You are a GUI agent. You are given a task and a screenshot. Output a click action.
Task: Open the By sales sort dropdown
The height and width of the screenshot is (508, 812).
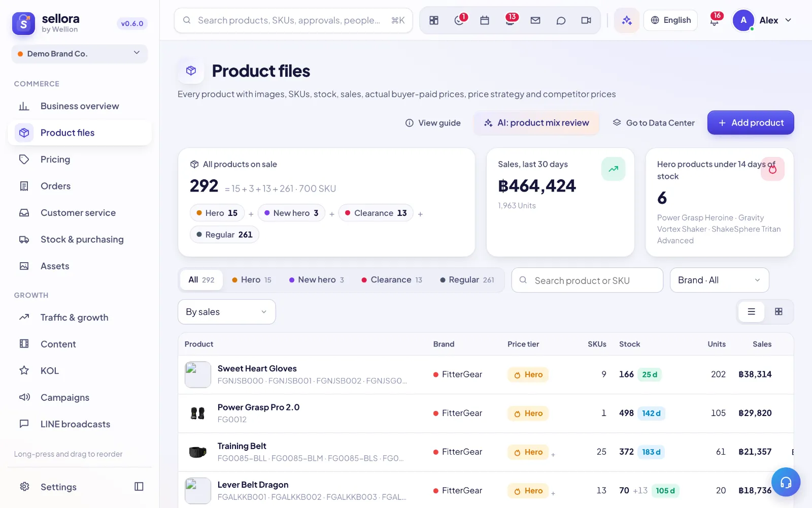(x=227, y=312)
